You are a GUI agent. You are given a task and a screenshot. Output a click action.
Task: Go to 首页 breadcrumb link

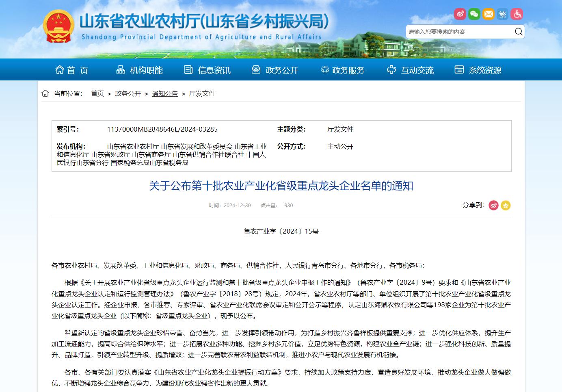point(97,93)
